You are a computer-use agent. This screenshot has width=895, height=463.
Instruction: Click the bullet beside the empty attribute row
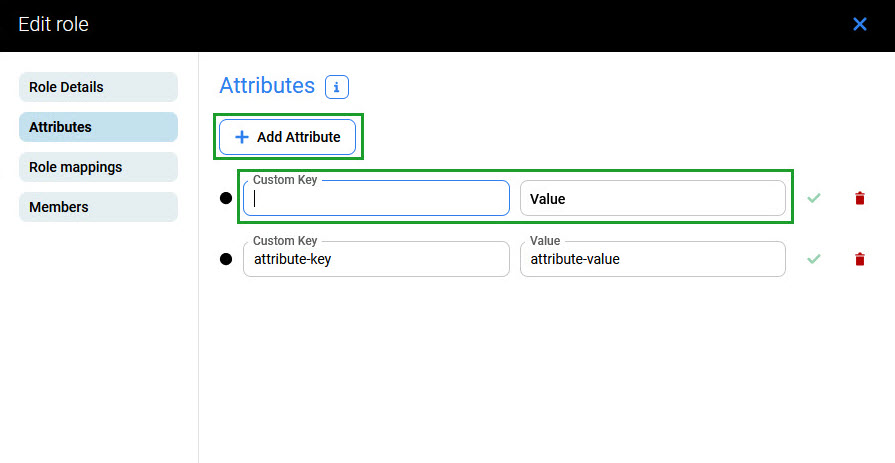click(x=226, y=198)
